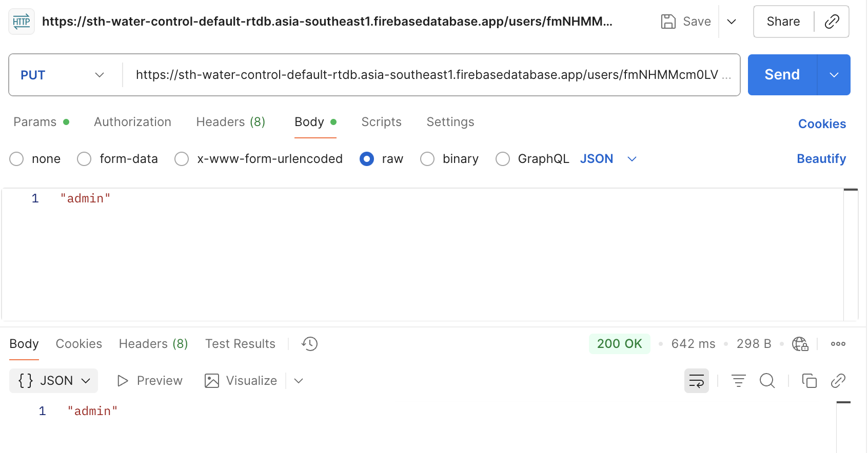Screen dimensions: 868x453
Task: Toggle word wrap in response body
Action: click(696, 381)
